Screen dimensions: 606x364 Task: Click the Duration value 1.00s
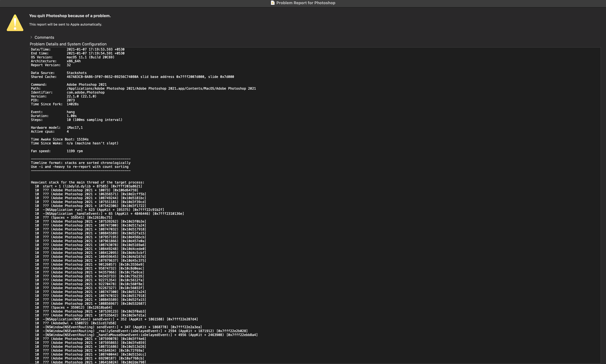(x=72, y=116)
